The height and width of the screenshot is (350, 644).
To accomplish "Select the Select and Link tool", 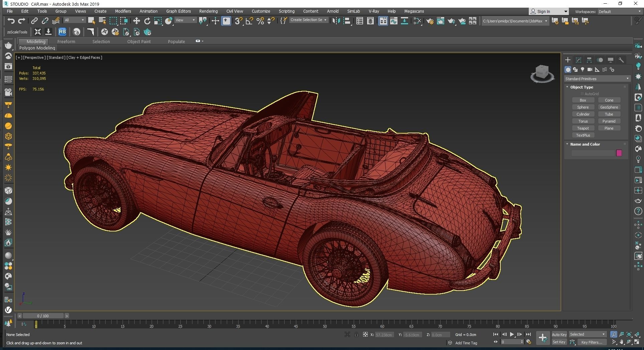I will (x=34, y=21).
